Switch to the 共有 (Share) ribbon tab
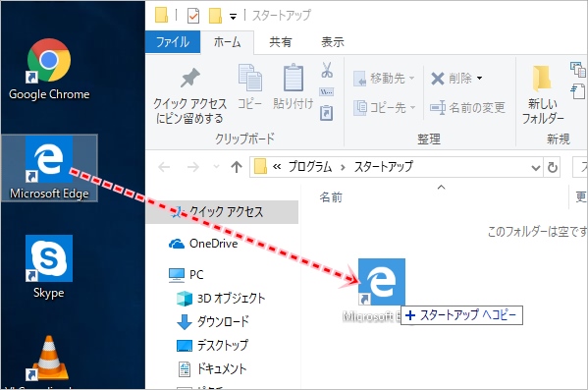The image size is (588, 390). (281, 41)
